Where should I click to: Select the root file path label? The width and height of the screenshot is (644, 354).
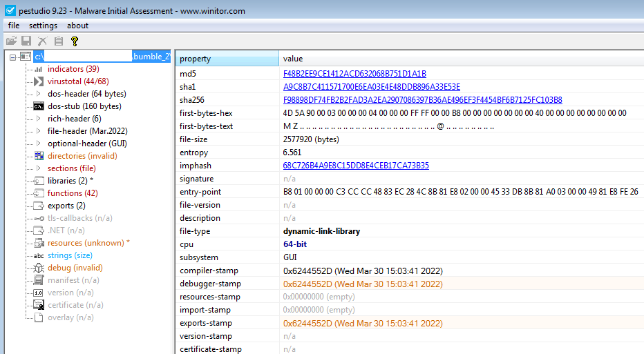coord(102,57)
